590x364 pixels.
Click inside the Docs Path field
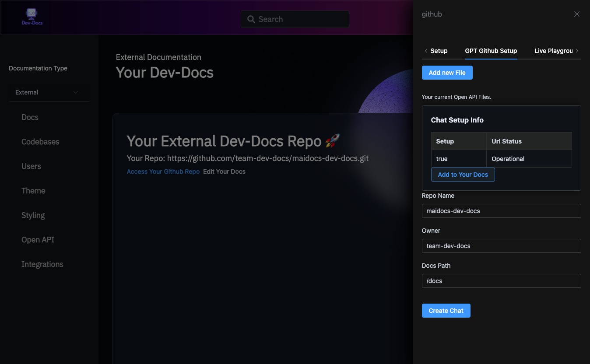pos(501,281)
